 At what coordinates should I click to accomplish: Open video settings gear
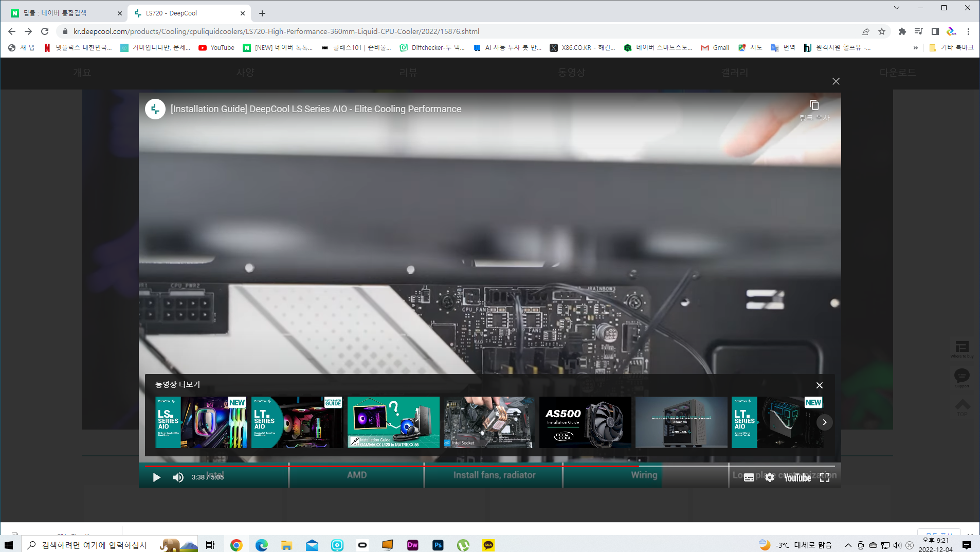point(770,477)
